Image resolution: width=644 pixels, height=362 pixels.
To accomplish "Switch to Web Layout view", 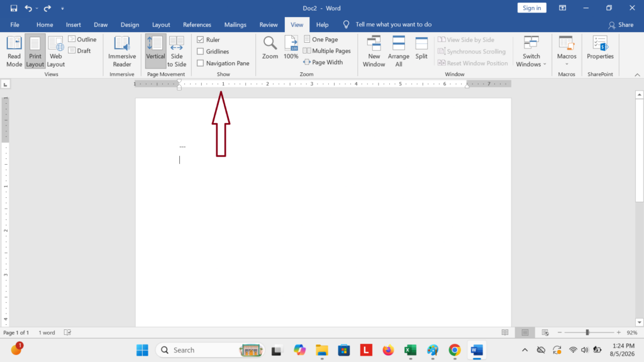I will coord(56,52).
